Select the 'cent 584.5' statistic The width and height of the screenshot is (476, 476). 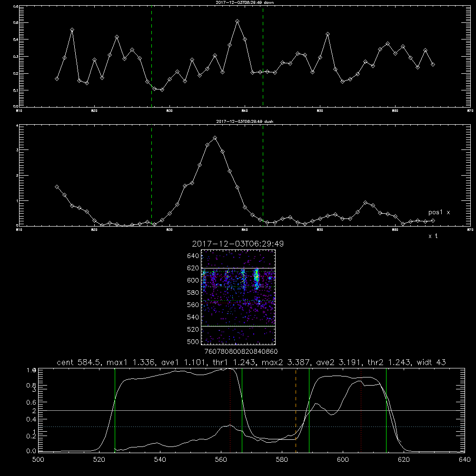[x=79, y=362]
